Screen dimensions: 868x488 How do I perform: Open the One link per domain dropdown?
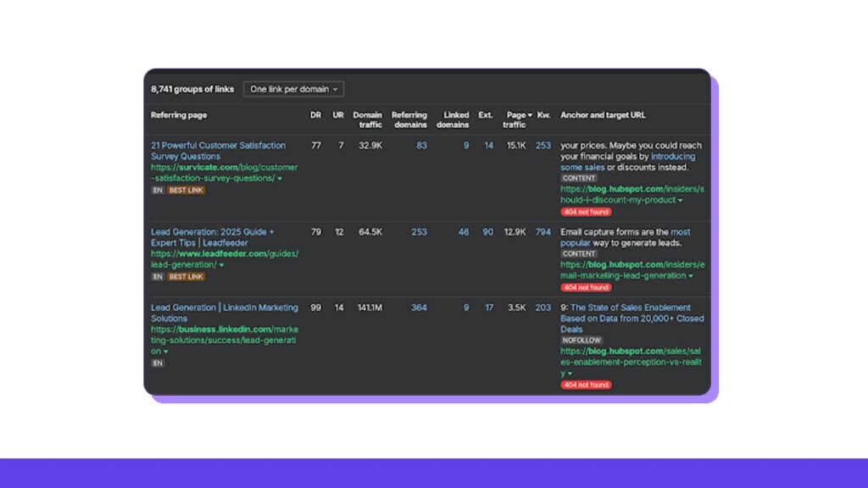coord(292,89)
